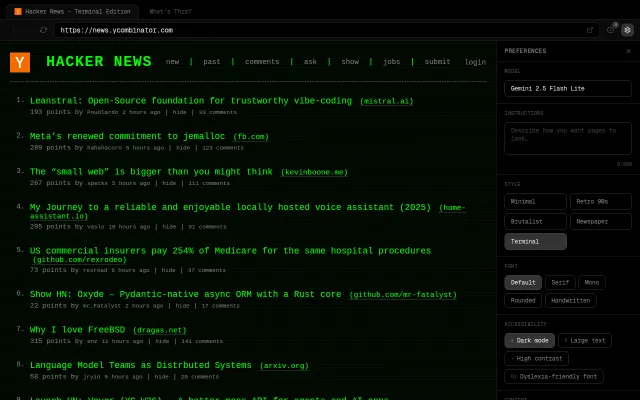640x400 pixels.
Task: Click '73 points' under the Medicare story
Action: pos(47,270)
